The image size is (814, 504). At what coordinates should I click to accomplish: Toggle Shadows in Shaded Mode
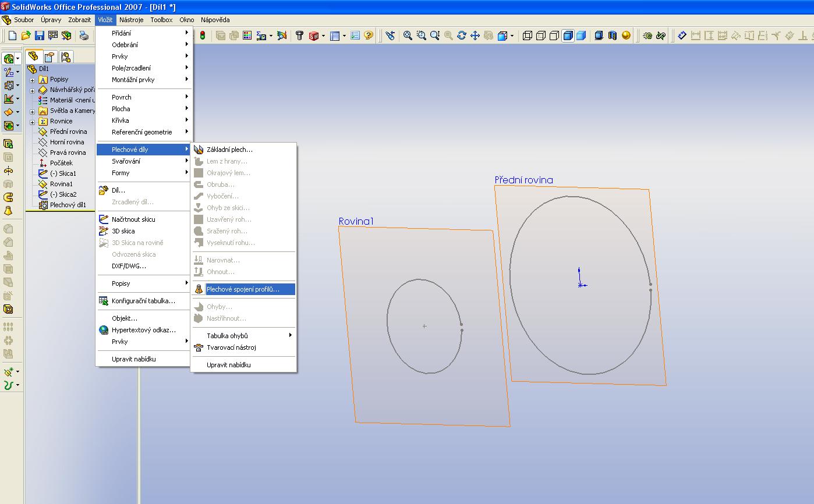point(599,36)
